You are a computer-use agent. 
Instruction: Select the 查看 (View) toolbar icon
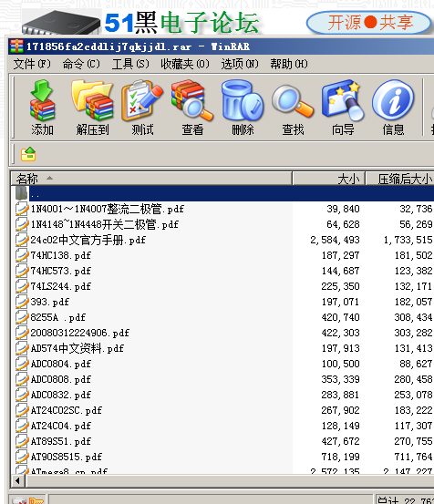tap(192, 108)
